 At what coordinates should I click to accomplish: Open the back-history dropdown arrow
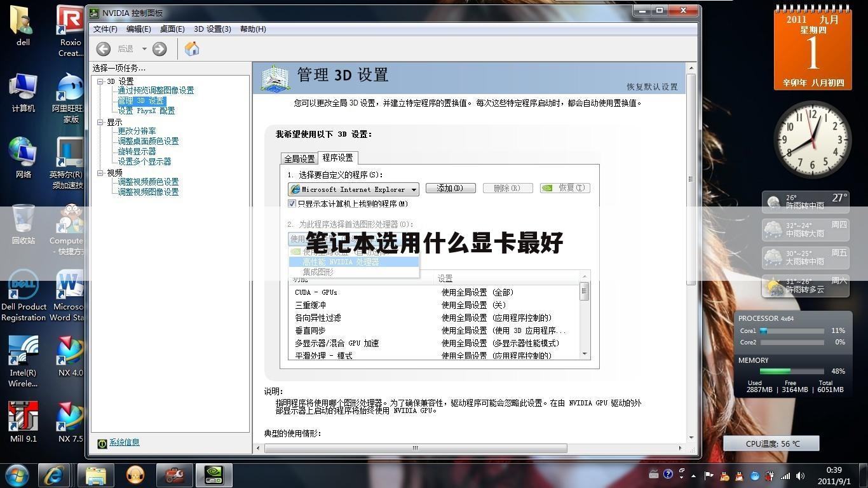(x=144, y=49)
